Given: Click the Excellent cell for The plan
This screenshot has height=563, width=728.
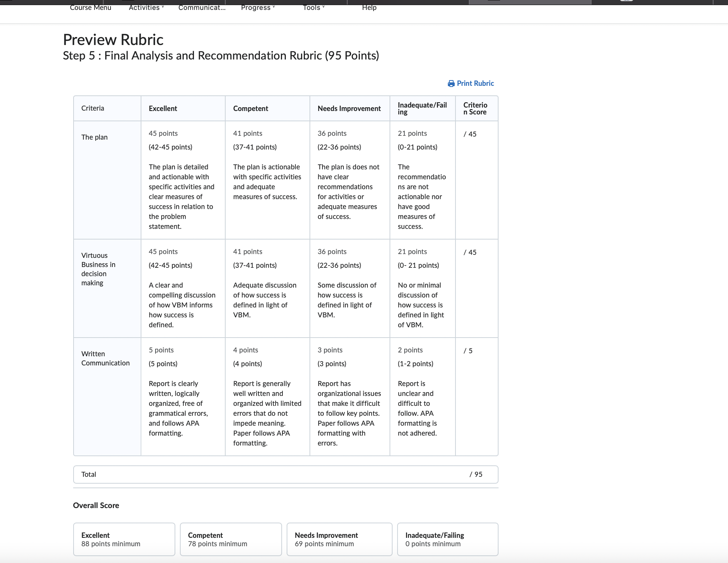Looking at the screenshot, I should (x=183, y=180).
